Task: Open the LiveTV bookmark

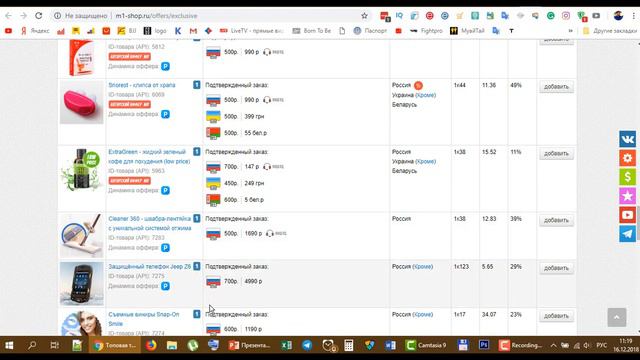Action: [251, 31]
